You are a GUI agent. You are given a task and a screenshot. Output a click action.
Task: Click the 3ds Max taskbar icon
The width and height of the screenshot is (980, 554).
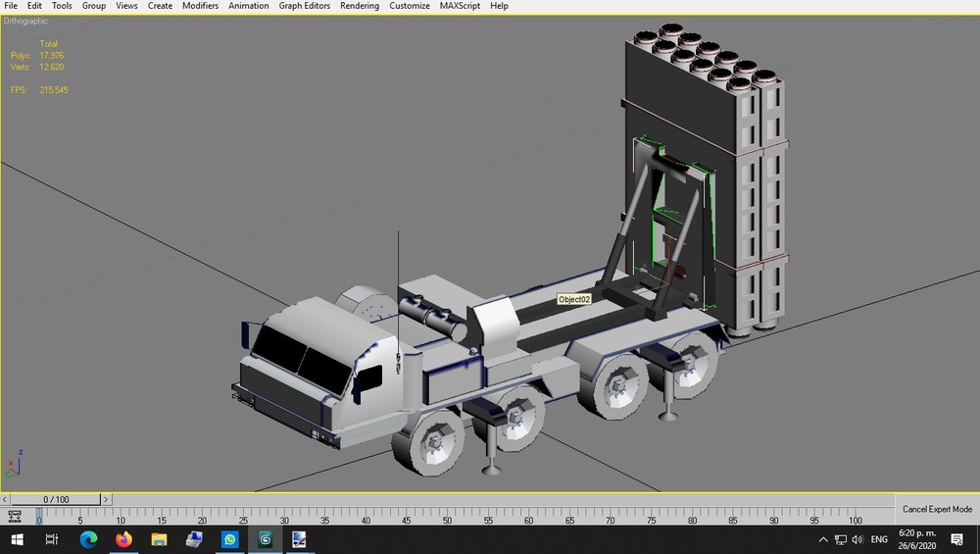pyautogui.click(x=266, y=539)
